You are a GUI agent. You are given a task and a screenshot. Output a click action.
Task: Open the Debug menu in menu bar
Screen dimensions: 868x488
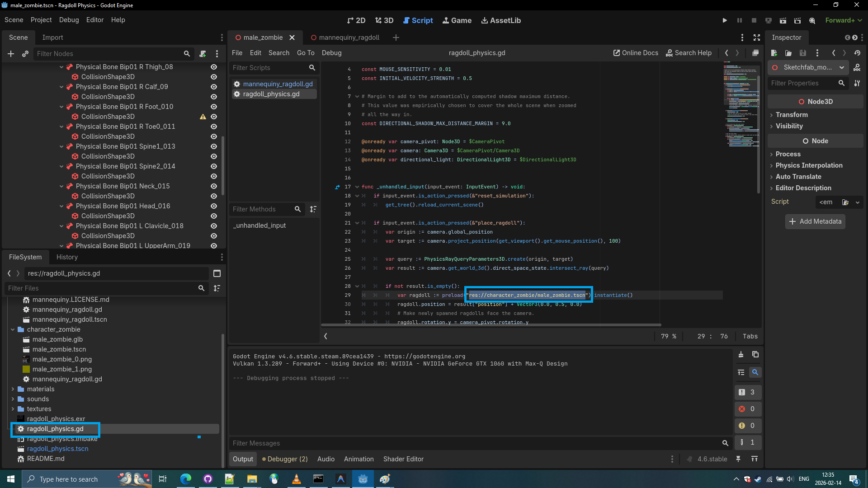click(x=69, y=20)
